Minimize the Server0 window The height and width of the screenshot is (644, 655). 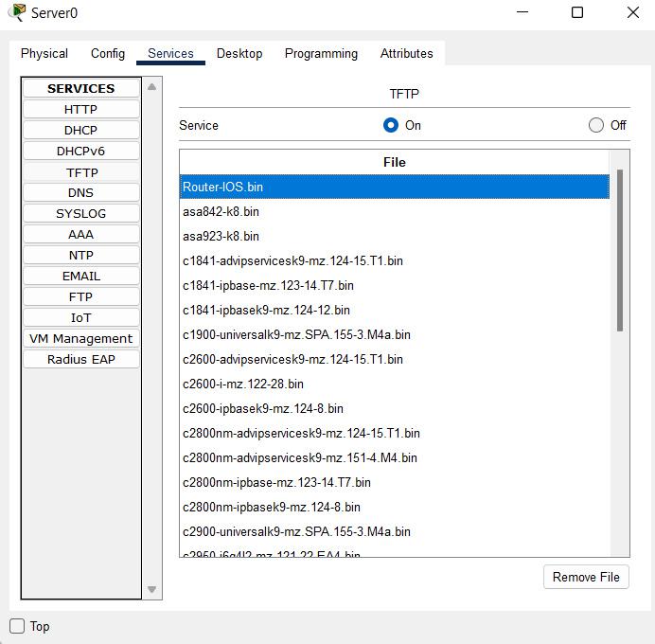pos(522,12)
